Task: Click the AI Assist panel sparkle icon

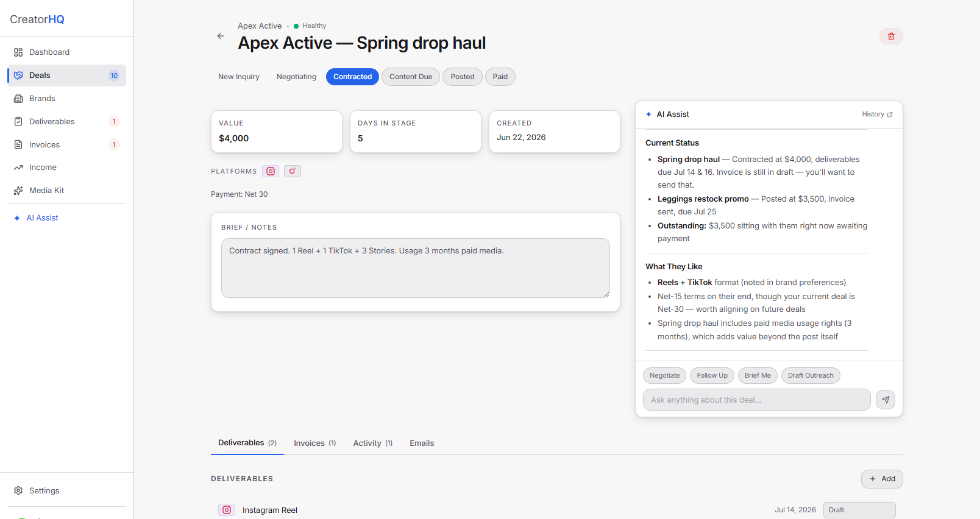Action: (648, 115)
